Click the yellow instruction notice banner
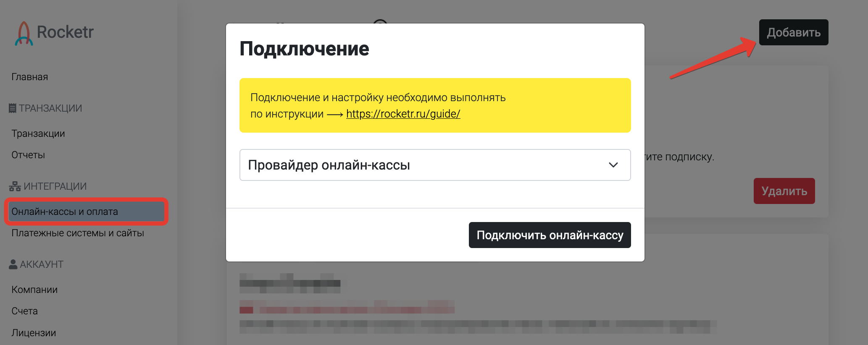The width and height of the screenshot is (868, 345). click(435, 105)
